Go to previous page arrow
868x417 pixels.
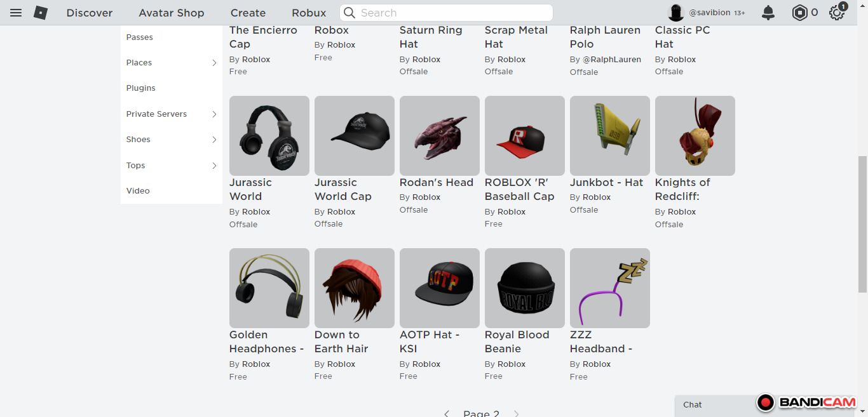point(447,413)
